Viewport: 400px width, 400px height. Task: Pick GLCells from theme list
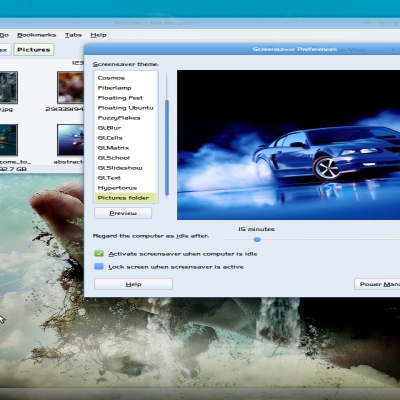click(x=126, y=138)
